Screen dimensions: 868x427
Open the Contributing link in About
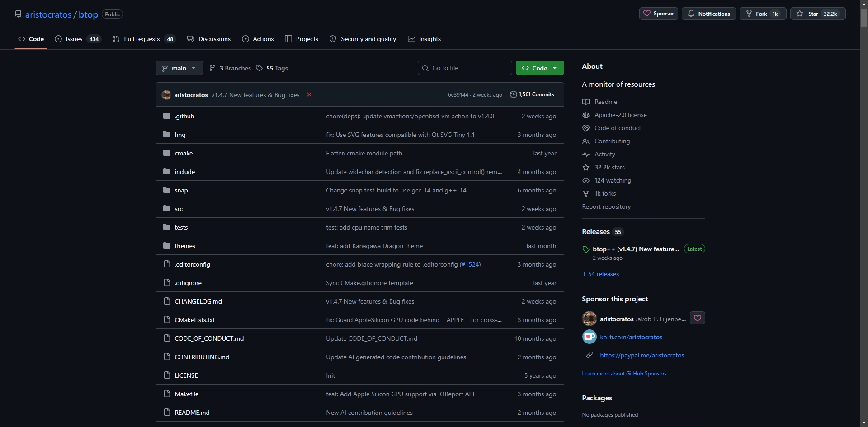612,141
